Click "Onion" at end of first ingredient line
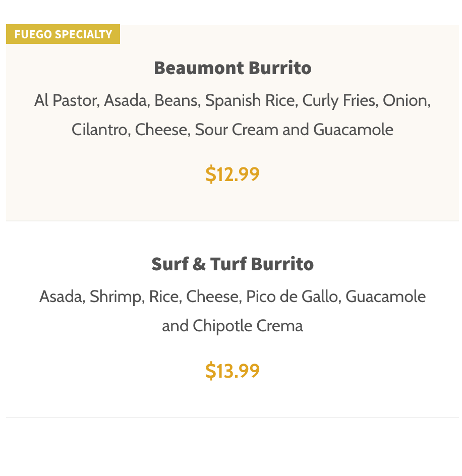This screenshot has width=462, height=476. [x=405, y=100]
